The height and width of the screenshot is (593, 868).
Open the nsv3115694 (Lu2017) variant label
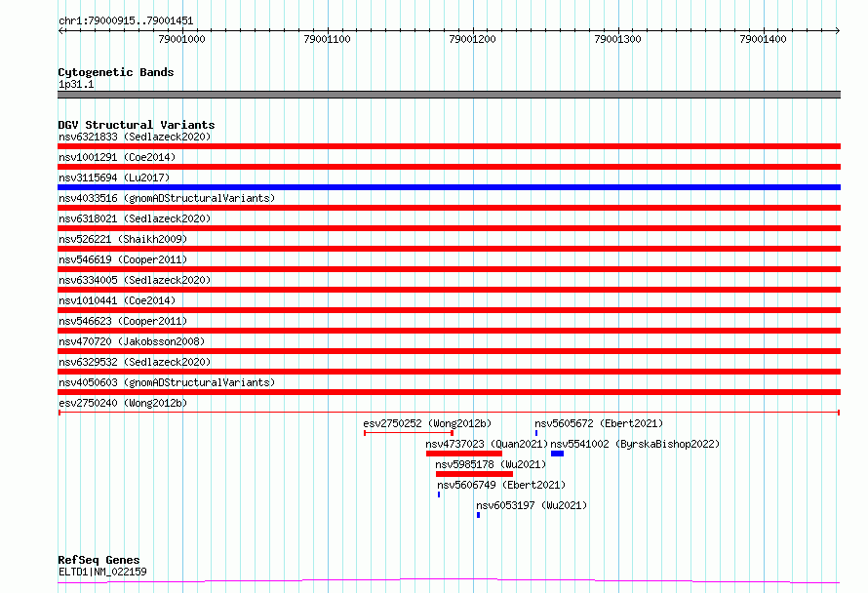click(114, 178)
